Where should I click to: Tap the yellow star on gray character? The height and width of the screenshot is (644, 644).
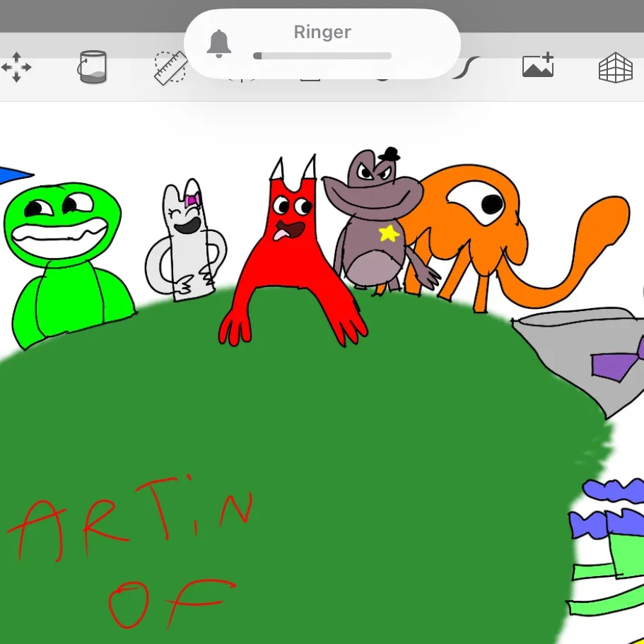pyautogui.click(x=388, y=233)
